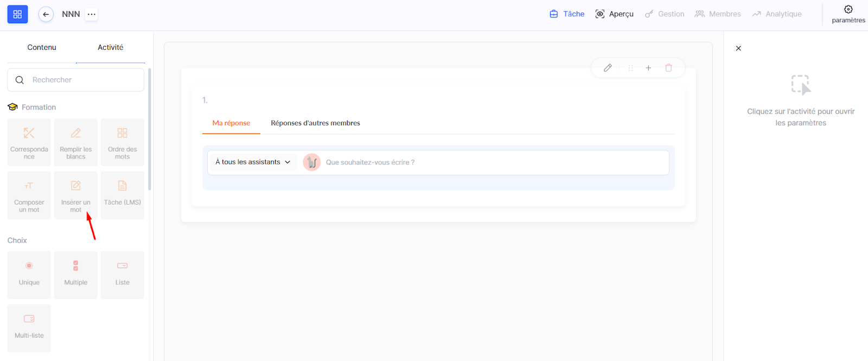Delete activity with trash icon
Viewport: 868px width, 361px height.
pos(668,68)
